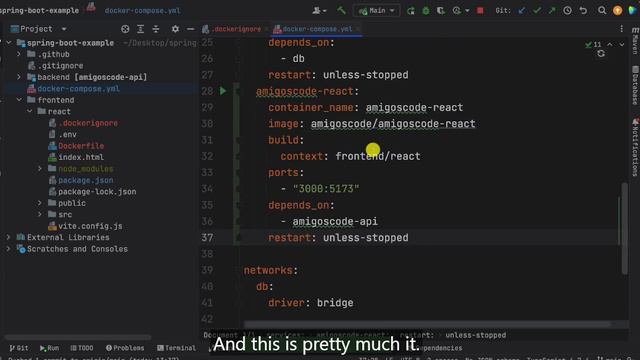640x360 pixels.
Task: Open the Run tool window button
Action: tap(49, 348)
